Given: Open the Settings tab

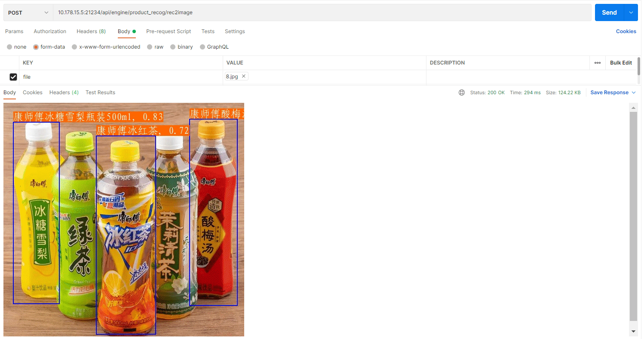Looking at the screenshot, I should tap(235, 31).
